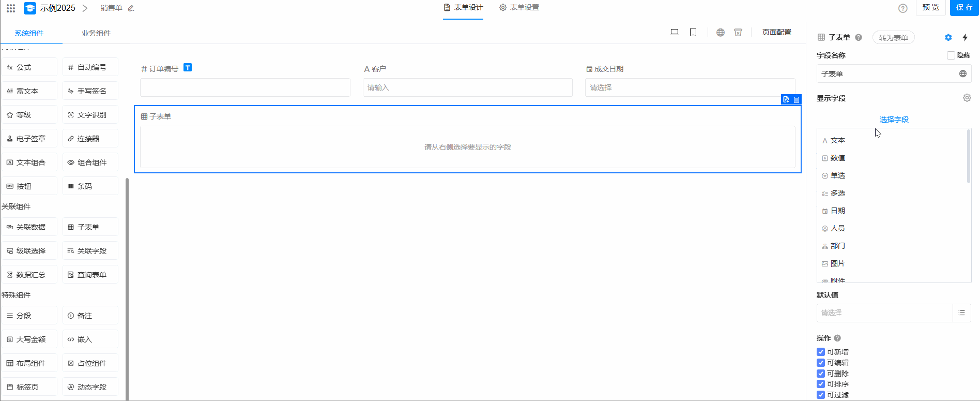Switch to mobile preview layout icon
This screenshot has height=401, width=980.
(693, 32)
